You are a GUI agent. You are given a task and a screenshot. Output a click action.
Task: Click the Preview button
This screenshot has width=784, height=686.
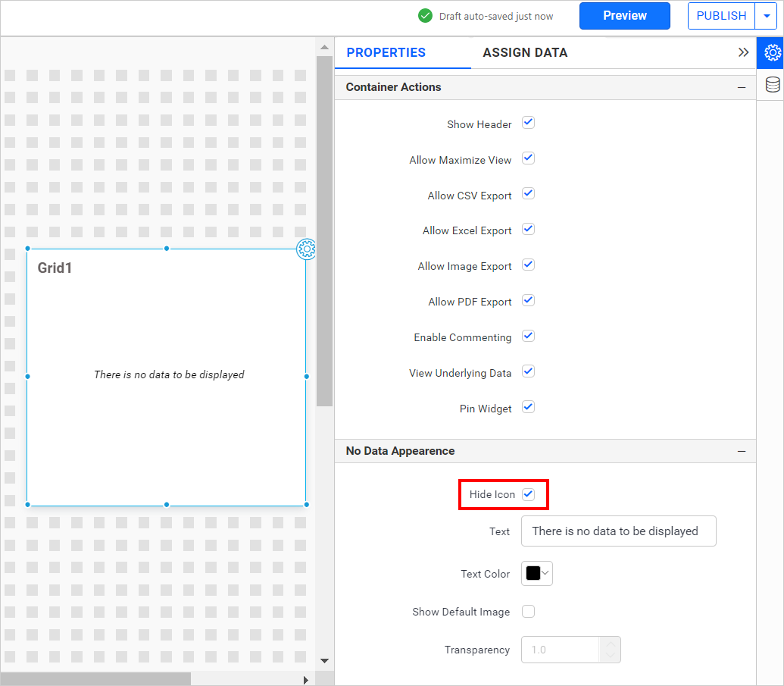tap(624, 16)
